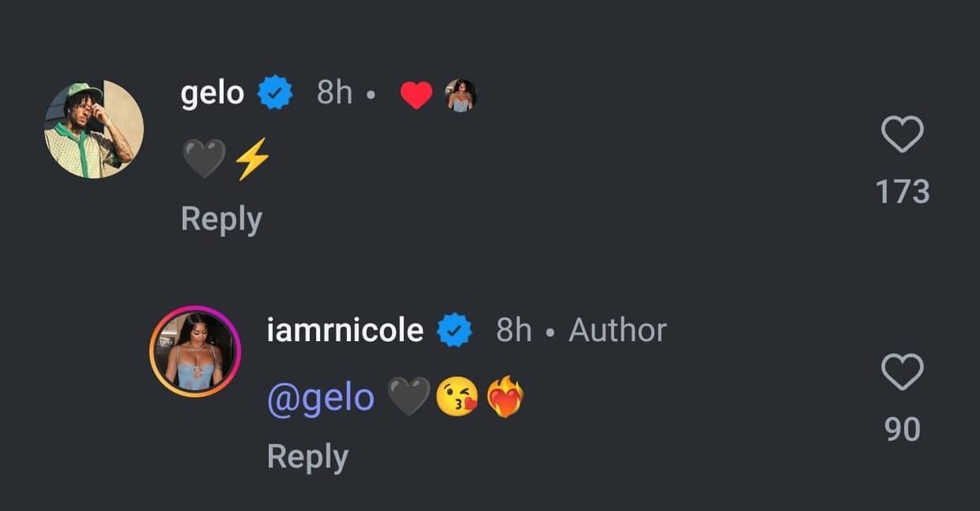Tap the black heart emoji in gelo's comment
The height and width of the screenshot is (511, 980).
[x=202, y=158]
